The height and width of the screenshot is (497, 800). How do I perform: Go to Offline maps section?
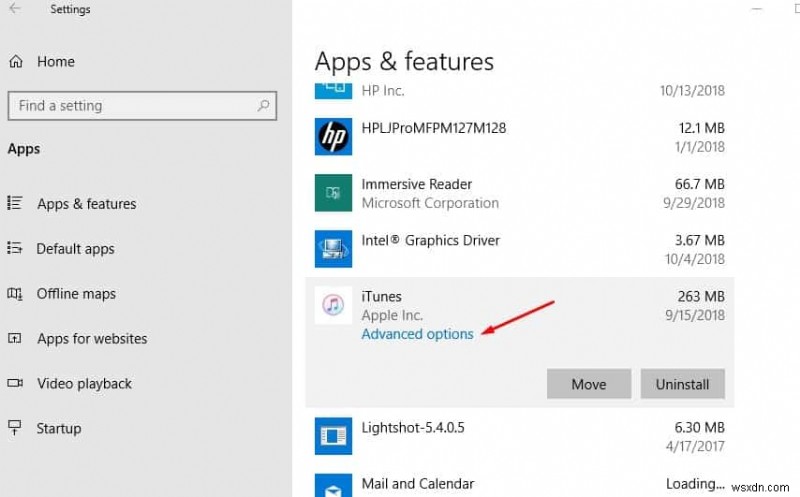[76, 294]
